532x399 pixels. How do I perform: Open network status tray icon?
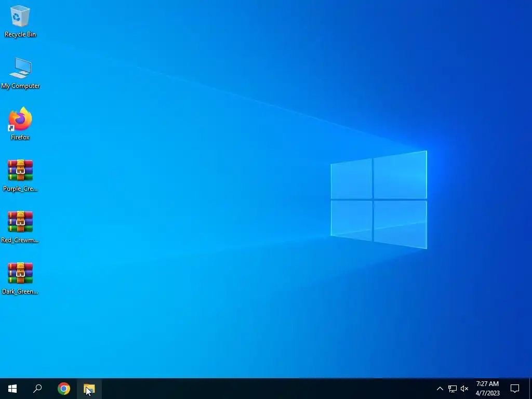coord(453,389)
